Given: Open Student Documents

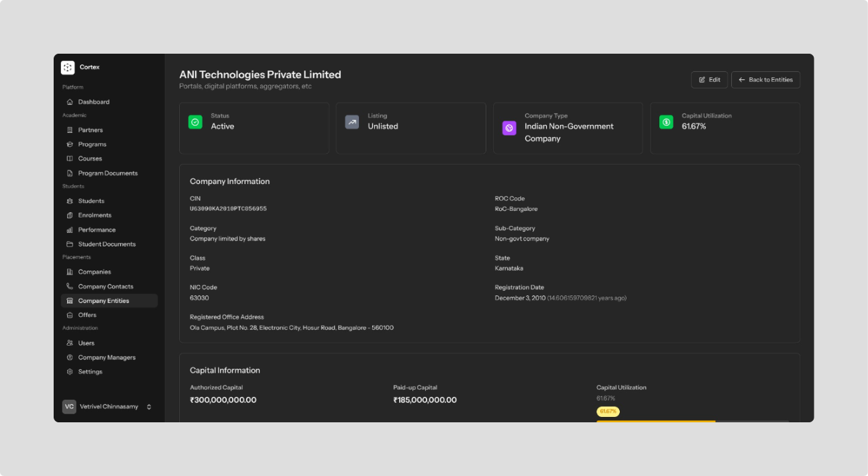Looking at the screenshot, I should [109, 244].
